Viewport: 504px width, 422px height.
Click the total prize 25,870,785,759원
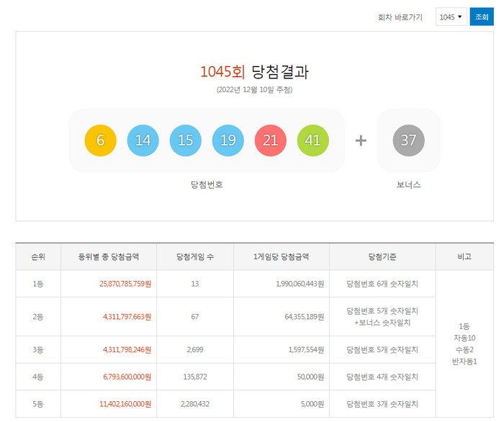[x=125, y=284]
